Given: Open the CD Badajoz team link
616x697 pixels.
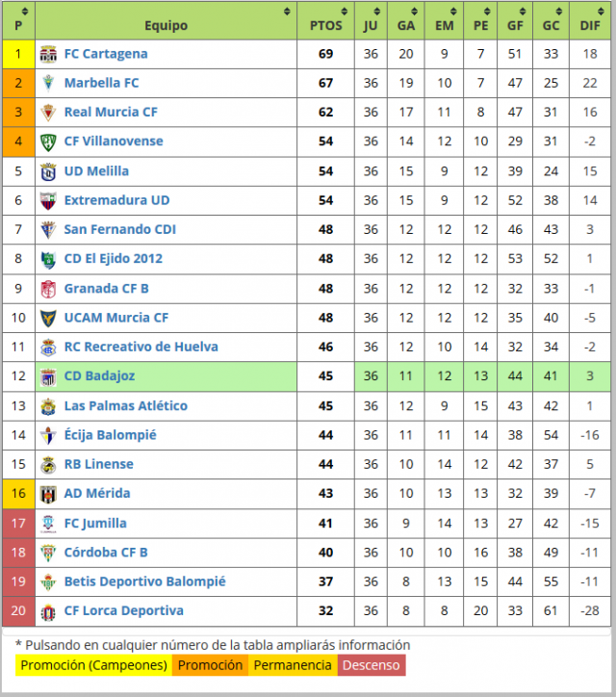Looking at the screenshot, I should (99, 376).
